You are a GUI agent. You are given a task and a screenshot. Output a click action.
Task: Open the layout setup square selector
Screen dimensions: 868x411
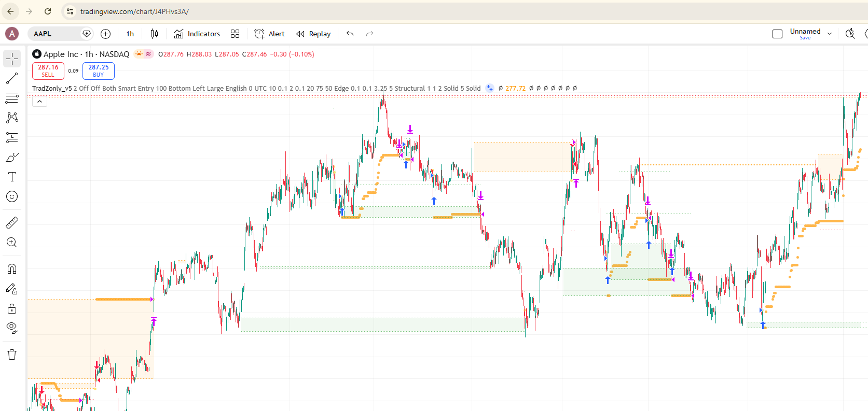(777, 34)
